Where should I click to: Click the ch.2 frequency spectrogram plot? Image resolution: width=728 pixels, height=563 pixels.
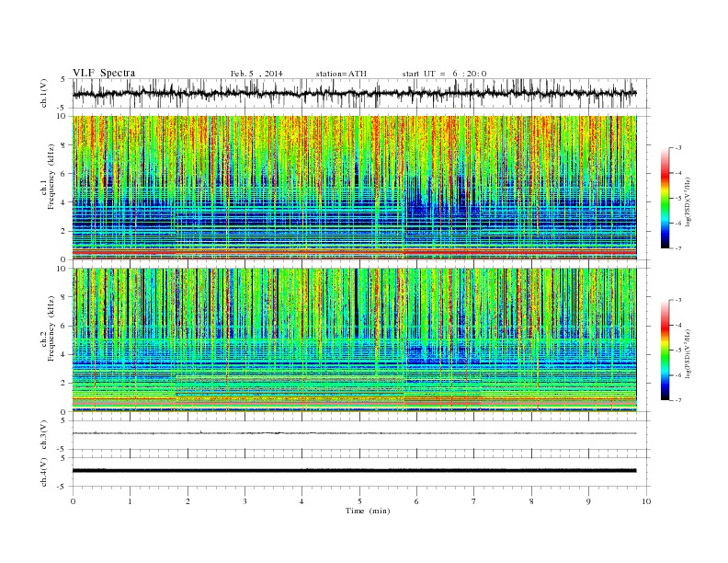(354, 340)
